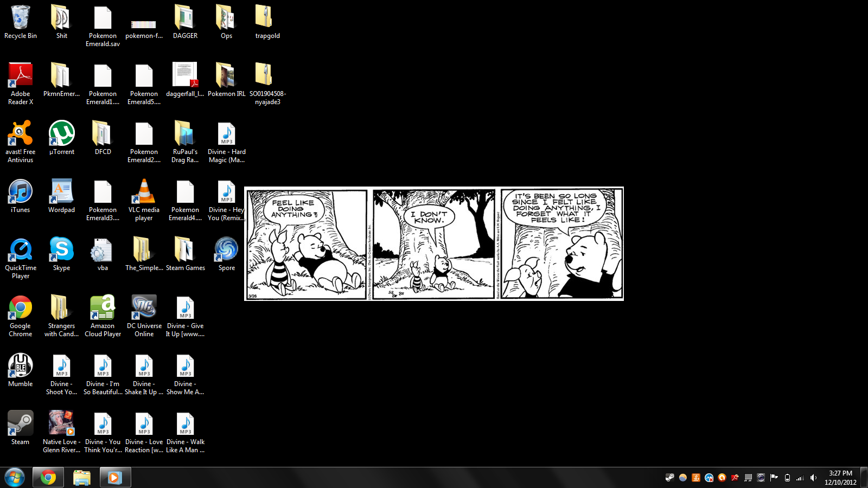Select the Pokemon IRL folder
This screenshot has height=488, width=868.
pos(227,80)
